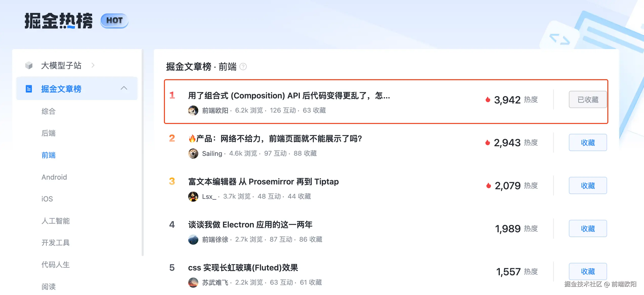Unfavorite rank 1 by clicking 已收藏

tap(588, 99)
